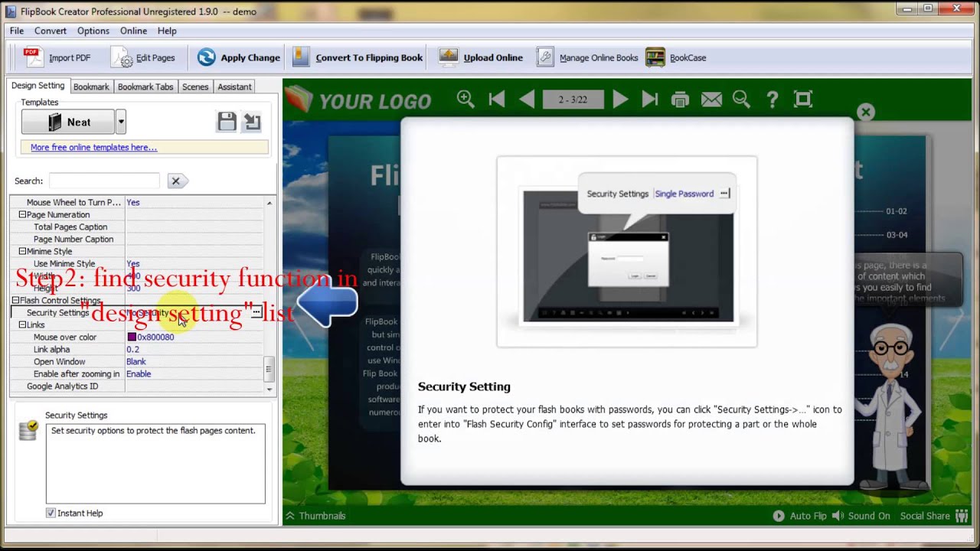Viewport: 980px width, 551px height.
Task: Click the email share envelope icon
Action: (x=711, y=99)
